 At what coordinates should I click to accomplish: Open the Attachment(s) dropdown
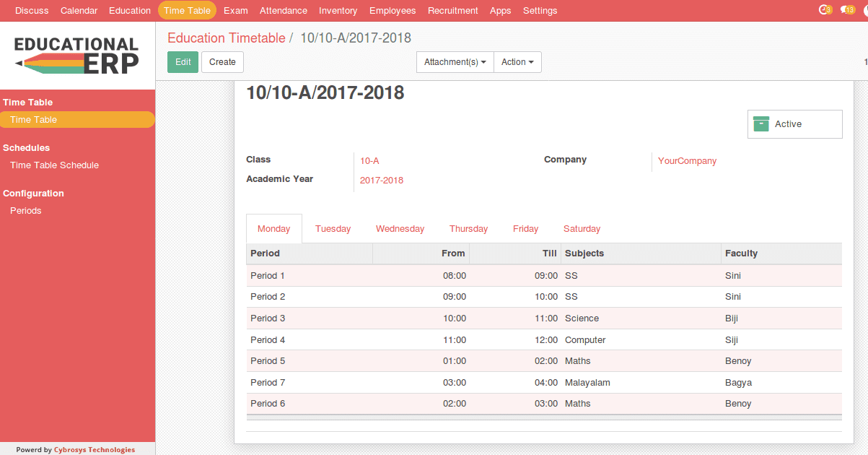[455, 62]
